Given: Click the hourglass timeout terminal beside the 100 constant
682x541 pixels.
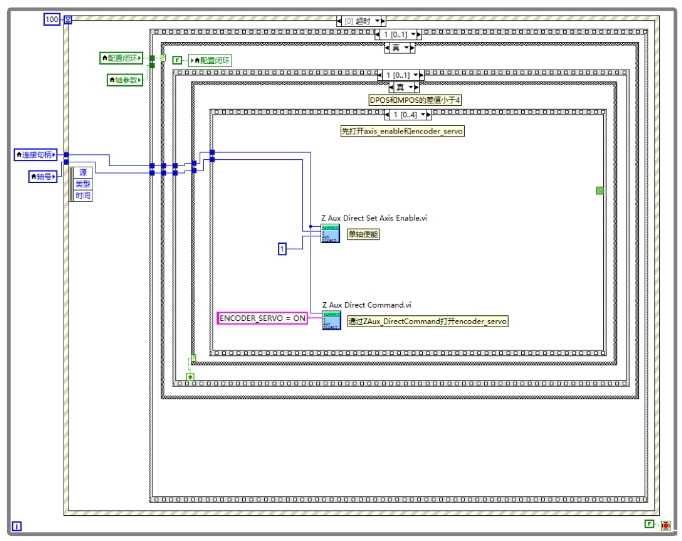Looking at the screenshot, I should [x=68, y=20].
